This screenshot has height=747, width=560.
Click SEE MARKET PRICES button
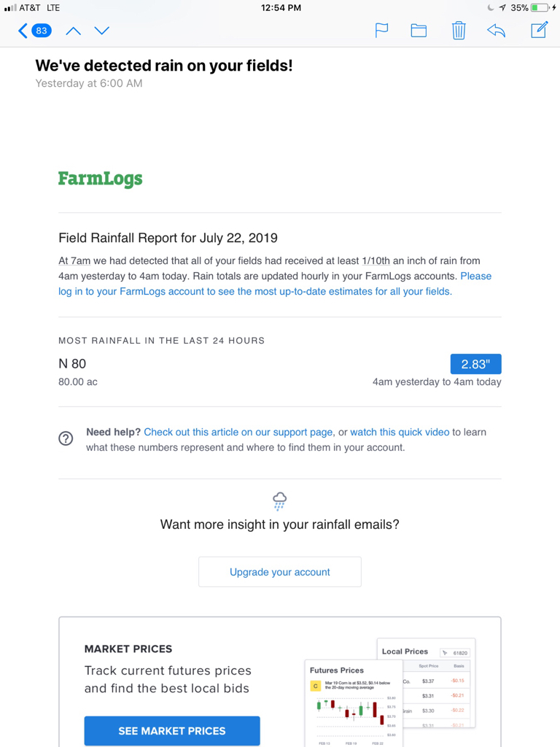(x=172, y=731)
